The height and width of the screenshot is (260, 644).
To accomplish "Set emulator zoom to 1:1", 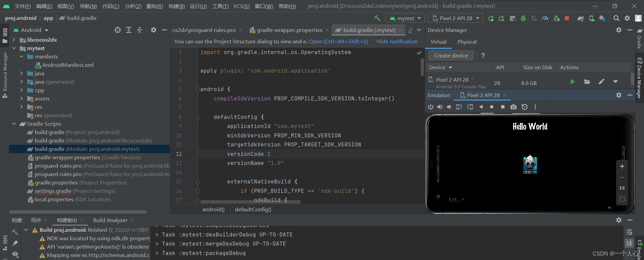I will 622,188.
